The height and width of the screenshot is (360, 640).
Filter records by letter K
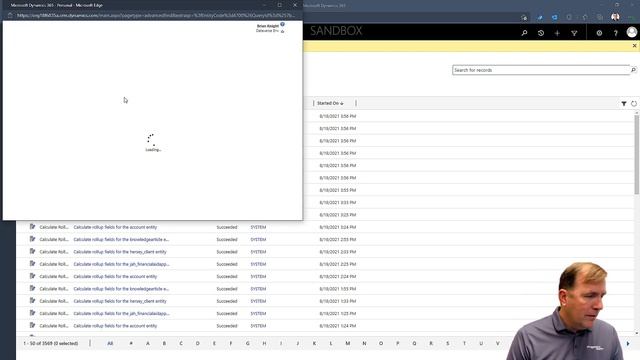coord(314,344)
